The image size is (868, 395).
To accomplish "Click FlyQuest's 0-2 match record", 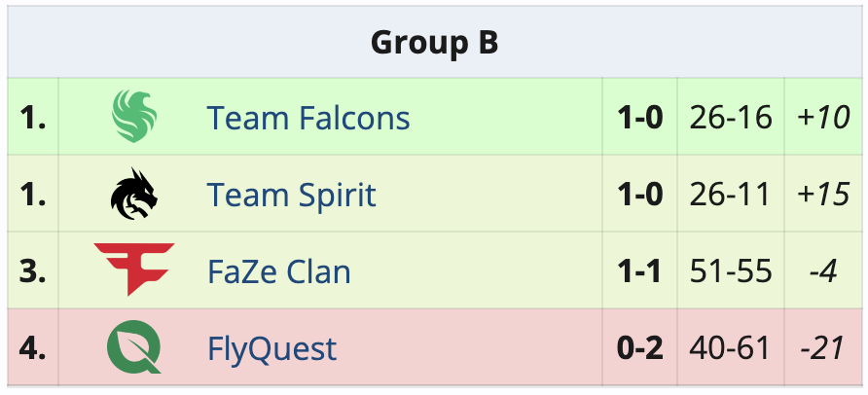I will click(640, 348).
